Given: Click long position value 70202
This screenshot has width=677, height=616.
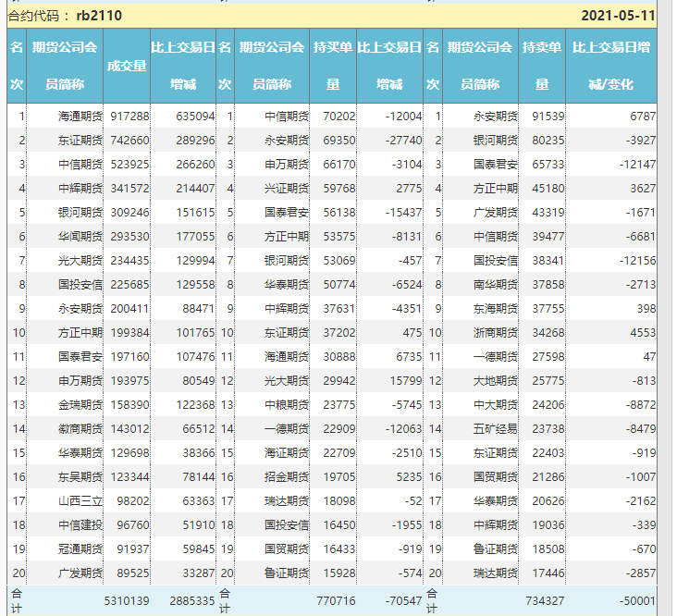Looking at the screenshot, I should [x=339, y=117].
